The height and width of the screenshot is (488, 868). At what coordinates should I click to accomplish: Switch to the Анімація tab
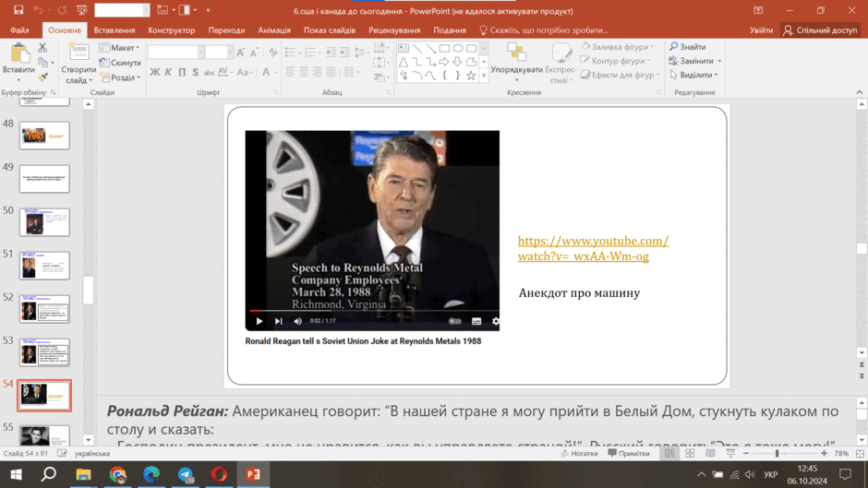274,30
